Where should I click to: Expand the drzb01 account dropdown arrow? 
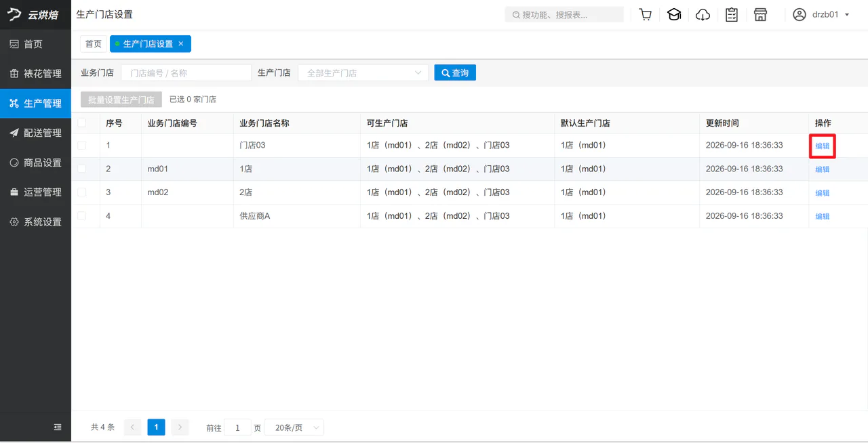(x=847, y=14)
